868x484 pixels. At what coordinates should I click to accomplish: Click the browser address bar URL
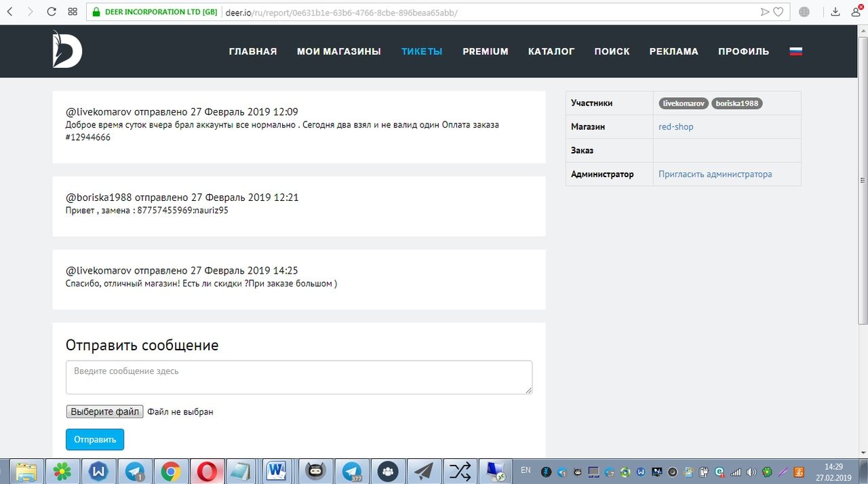click(x=342, y=12)
